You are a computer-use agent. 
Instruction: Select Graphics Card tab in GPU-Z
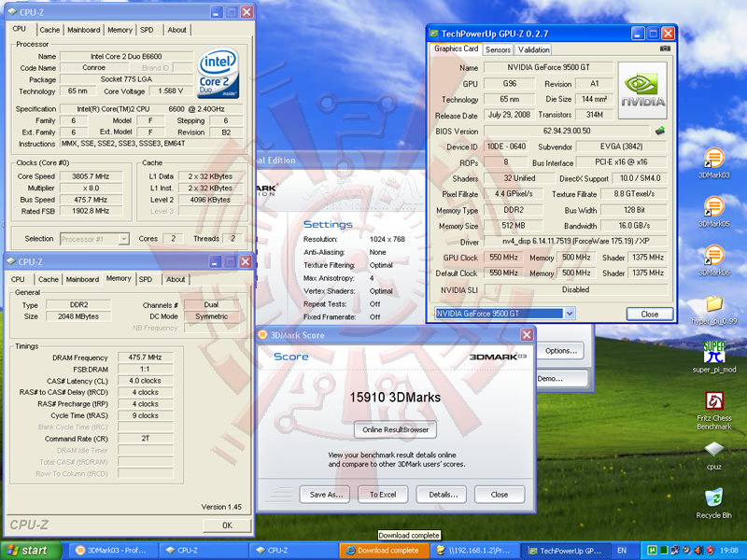click(x=456, y=49)
